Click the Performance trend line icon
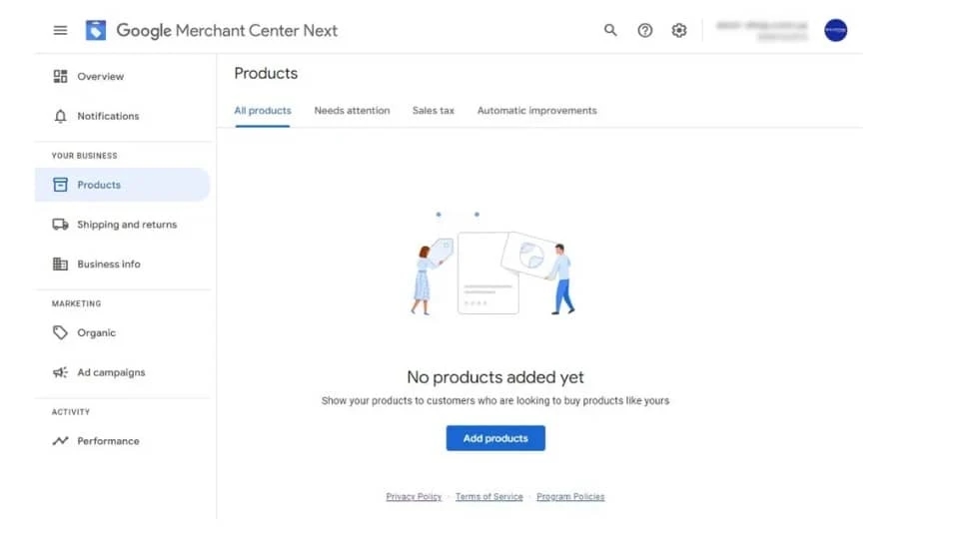Viewport: 980px width, 546px height. pyautogui.click(x=60, y=441)
